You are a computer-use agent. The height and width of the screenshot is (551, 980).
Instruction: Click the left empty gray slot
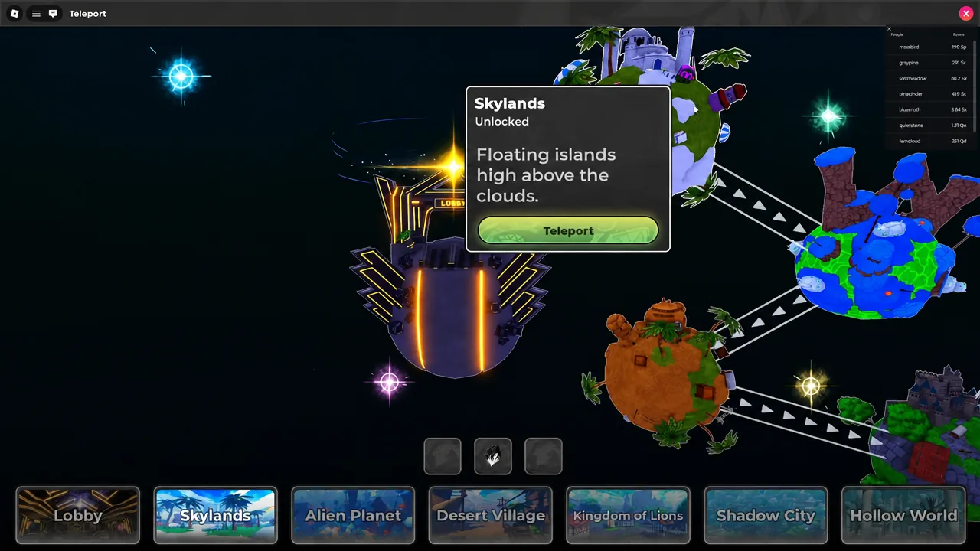(x=443, y=456)
